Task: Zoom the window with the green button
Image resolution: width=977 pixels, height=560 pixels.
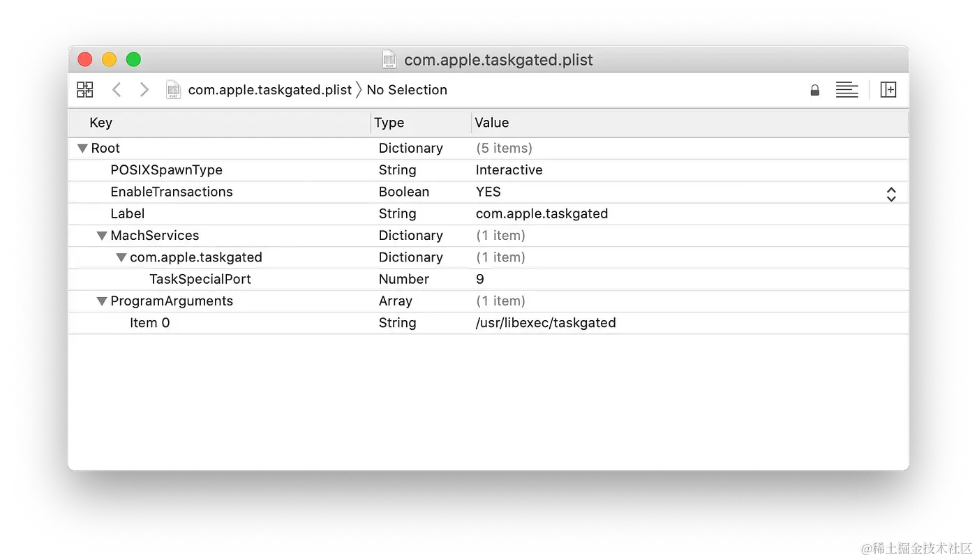Action: tap(133, 59)
